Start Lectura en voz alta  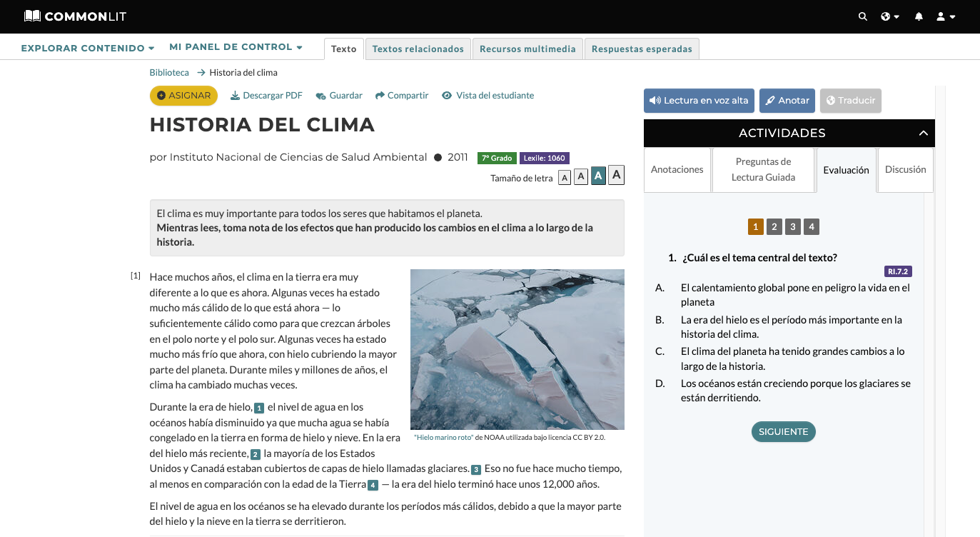(x=699, y=100)
